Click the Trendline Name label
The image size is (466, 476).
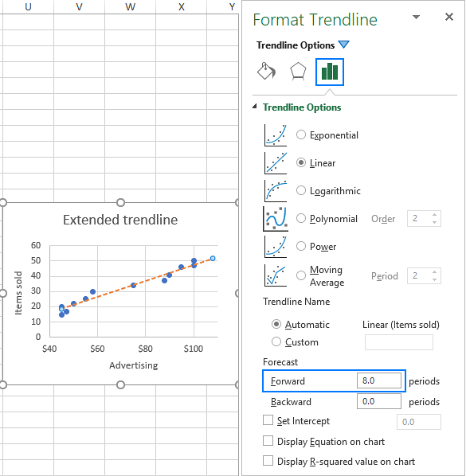tap(296, 302)
